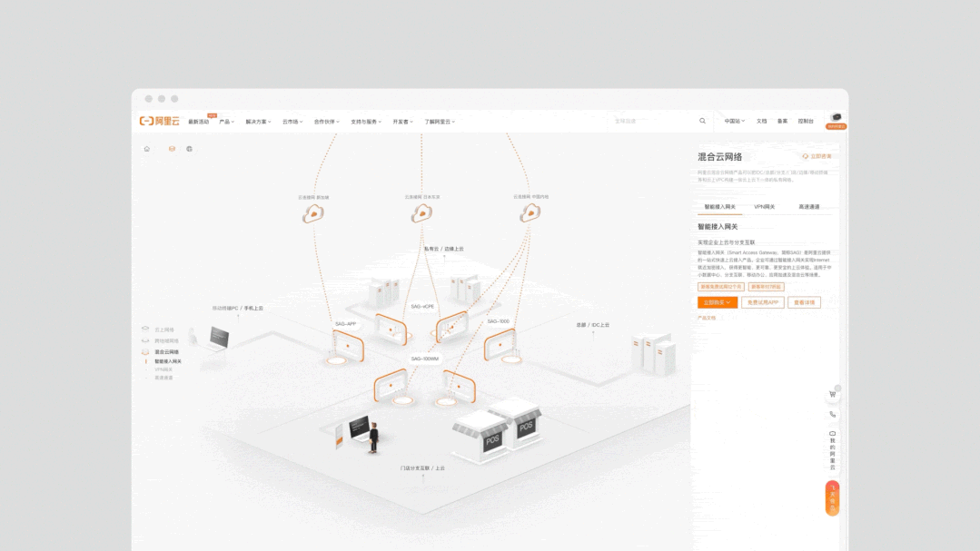Click the 混合云网络 icon in left sidebar
Image resolution: width=980 pixels, height=551 pixels.
(145, 351)
